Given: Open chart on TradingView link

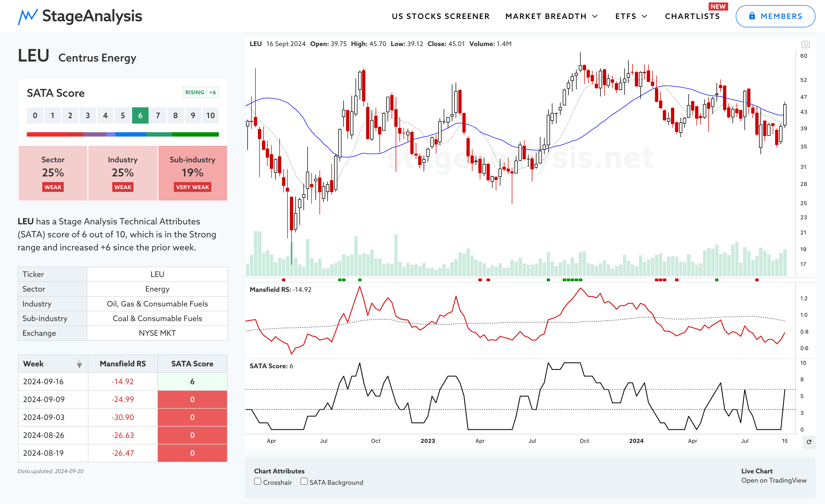Looking at the screenshot, I should [774, 480].
